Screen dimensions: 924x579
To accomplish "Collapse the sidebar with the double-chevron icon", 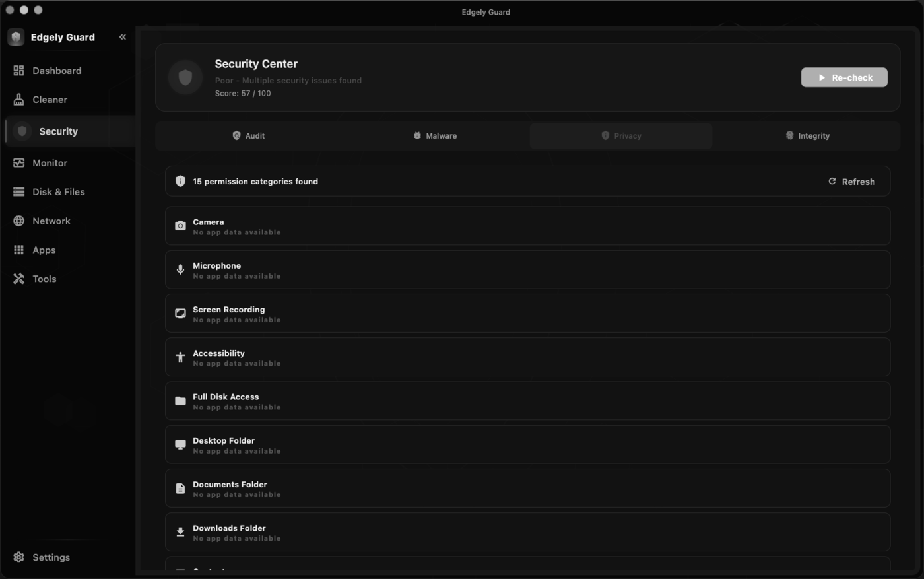I will (122, 37).
